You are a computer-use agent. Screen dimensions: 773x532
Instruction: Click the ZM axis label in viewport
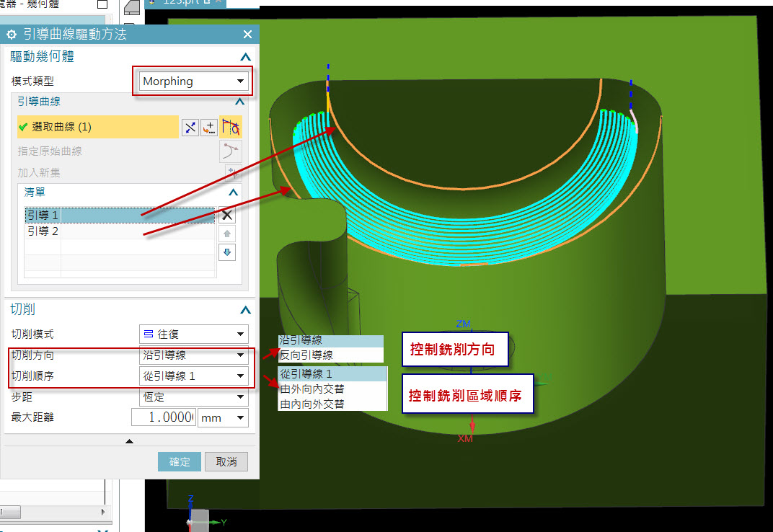point(463,324)
